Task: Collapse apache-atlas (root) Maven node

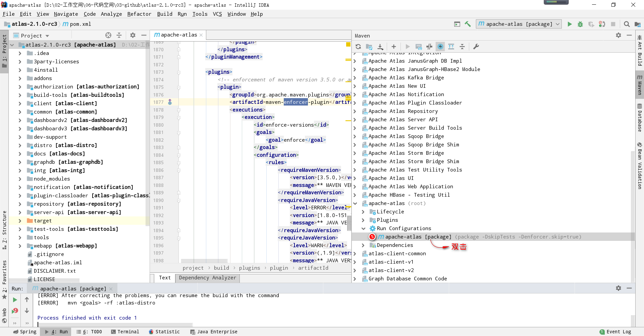Action: tap(355, 203)
